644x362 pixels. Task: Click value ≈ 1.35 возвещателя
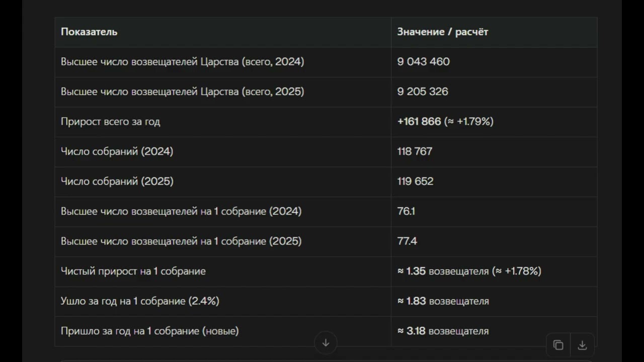pos(443,271)
